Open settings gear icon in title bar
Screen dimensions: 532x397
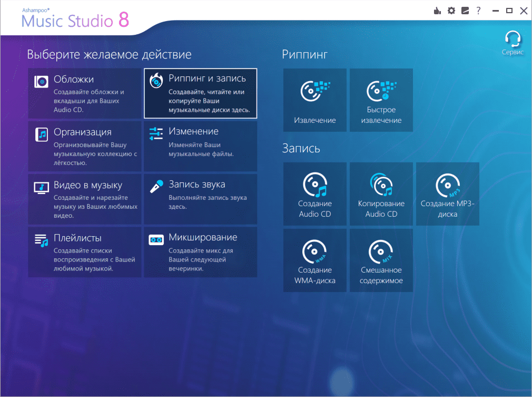451,11
